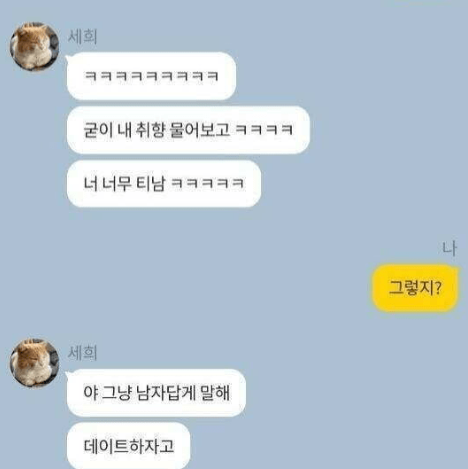Tap the 세희 name above the ㅋㅋㅋ bubble

coord(82,36)
